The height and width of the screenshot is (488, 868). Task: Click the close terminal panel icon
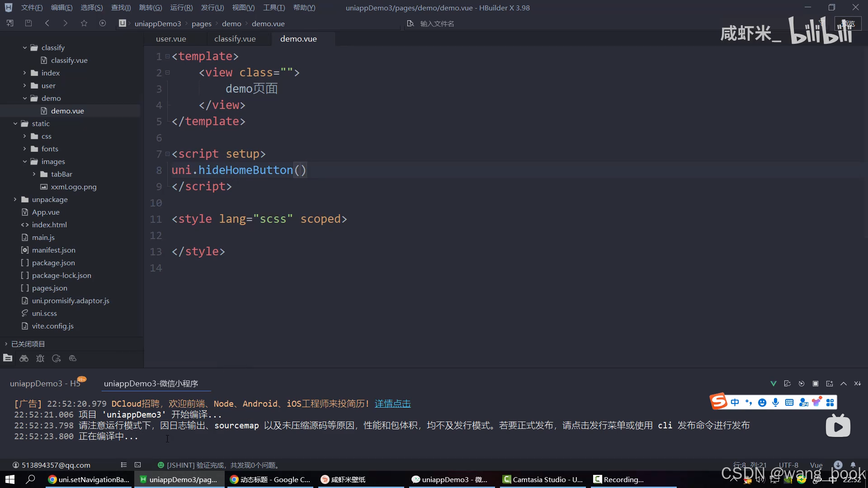coord(858,383)
